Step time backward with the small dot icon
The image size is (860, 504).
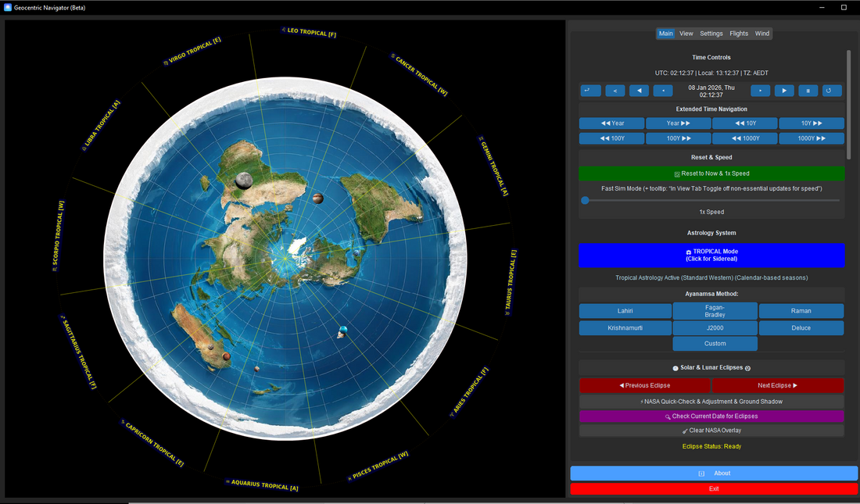point(662,91)
